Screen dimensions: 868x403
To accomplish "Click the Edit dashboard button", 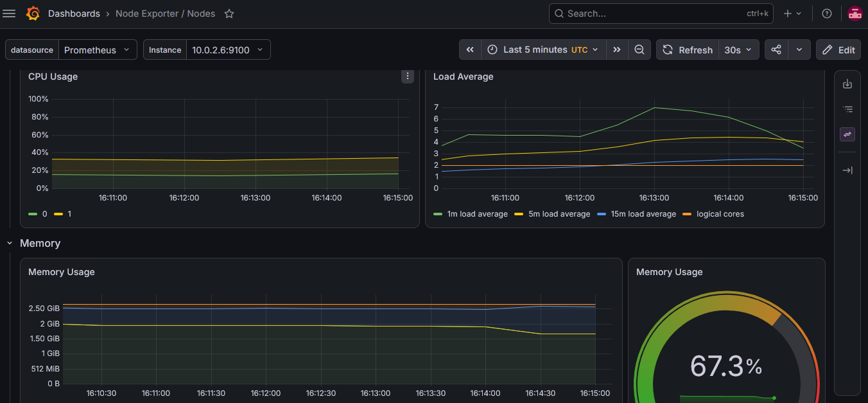I will [x=838, y=49].
